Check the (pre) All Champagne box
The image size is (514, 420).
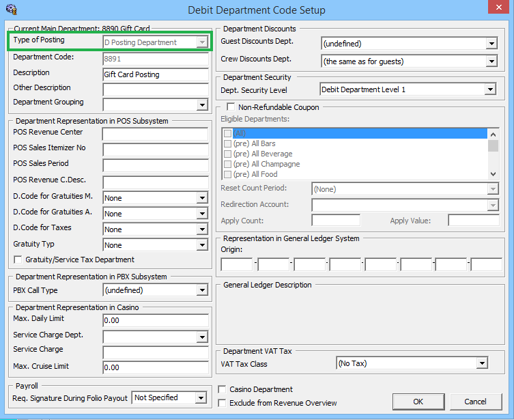(227, 164)
